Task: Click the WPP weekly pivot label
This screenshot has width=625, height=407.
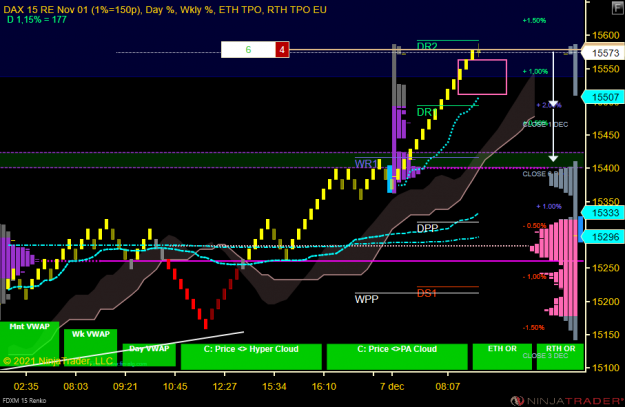Action: pos(366,299)
